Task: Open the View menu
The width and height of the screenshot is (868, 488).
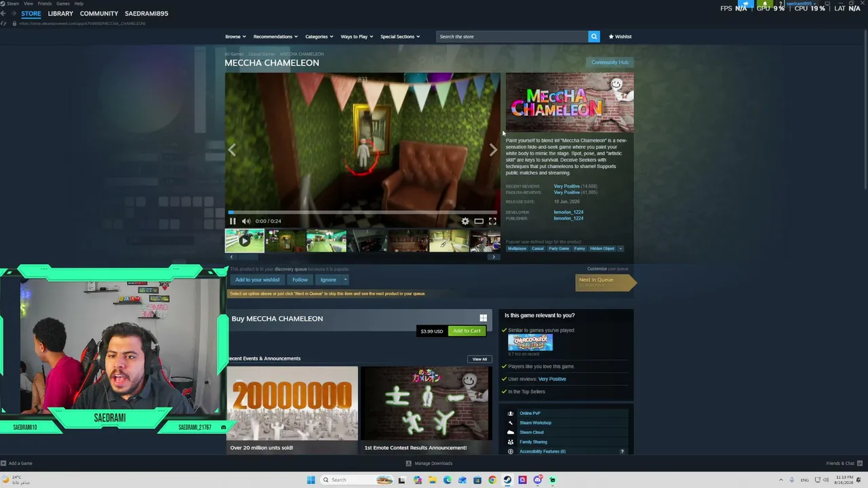Action: coord(28,3)
